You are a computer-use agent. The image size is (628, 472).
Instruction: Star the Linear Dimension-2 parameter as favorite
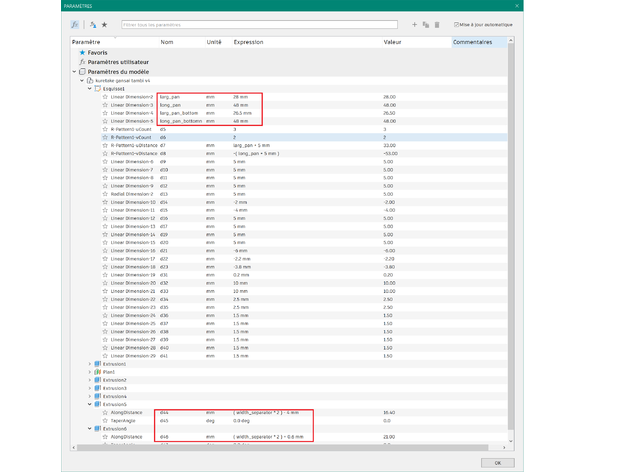[105, 97]
